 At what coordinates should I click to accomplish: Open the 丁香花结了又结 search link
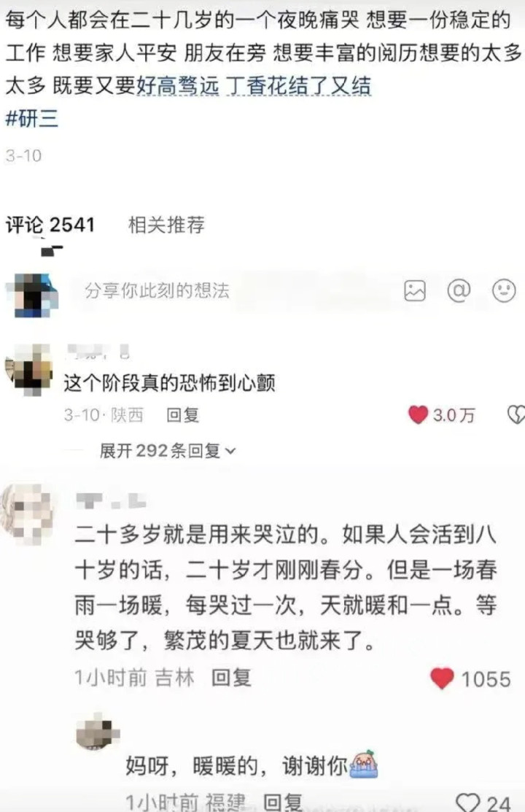pyautogui.click(x=299, y=86)
